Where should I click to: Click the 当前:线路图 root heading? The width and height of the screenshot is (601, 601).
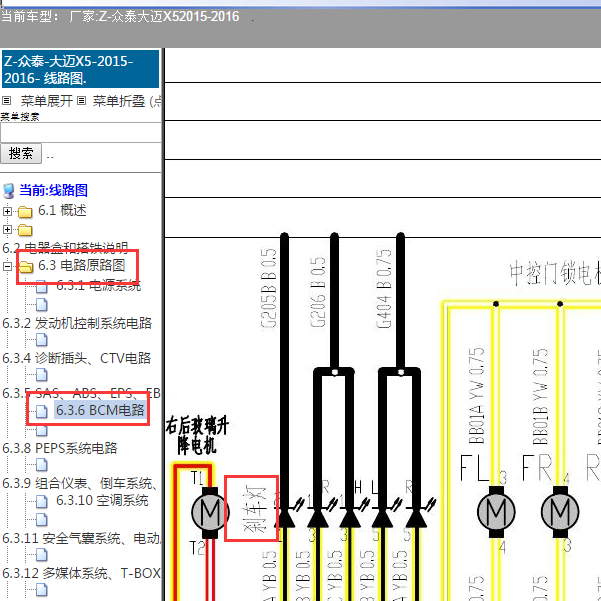click(53, 190)
